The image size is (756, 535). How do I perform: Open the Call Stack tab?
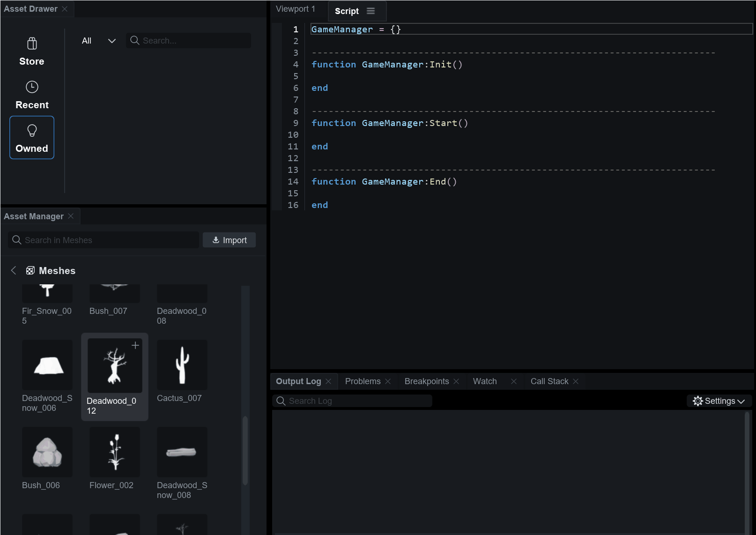(x=549, y=381)
